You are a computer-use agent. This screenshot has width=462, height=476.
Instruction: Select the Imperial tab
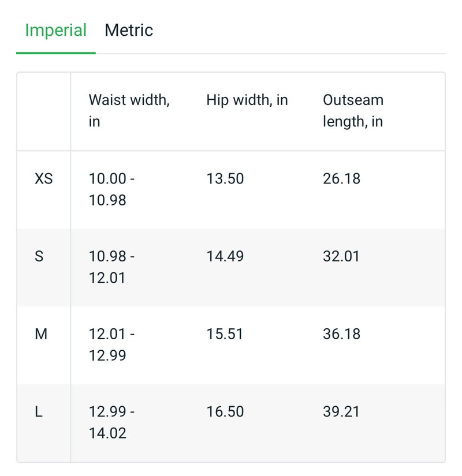pyautogui.click(x=56, y=31)
